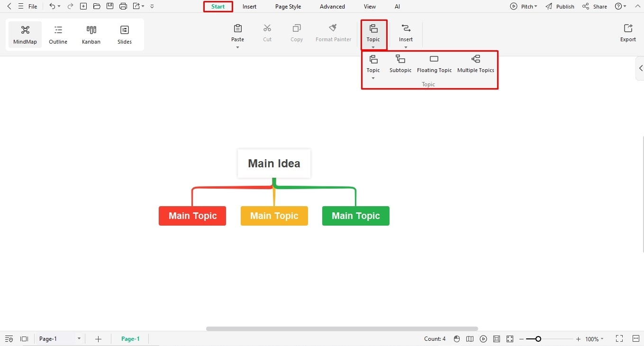
Task: Start Pitch presentation mode
Action: point(524,7)
